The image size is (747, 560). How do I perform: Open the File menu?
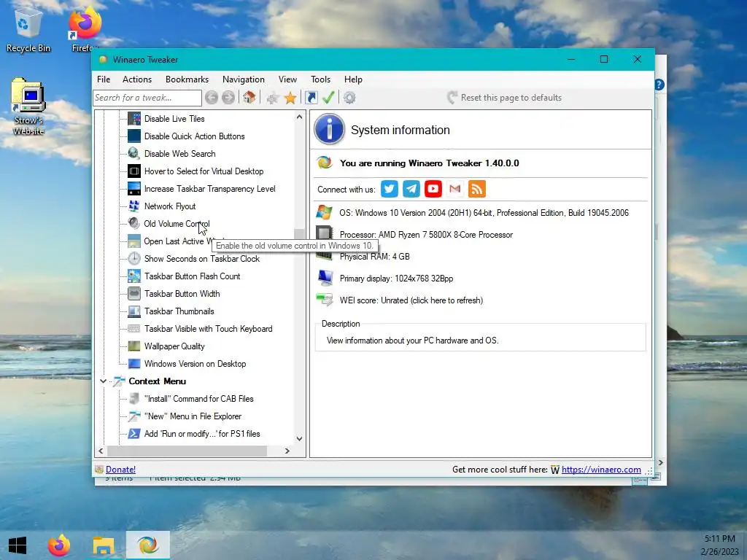[104, 79]
